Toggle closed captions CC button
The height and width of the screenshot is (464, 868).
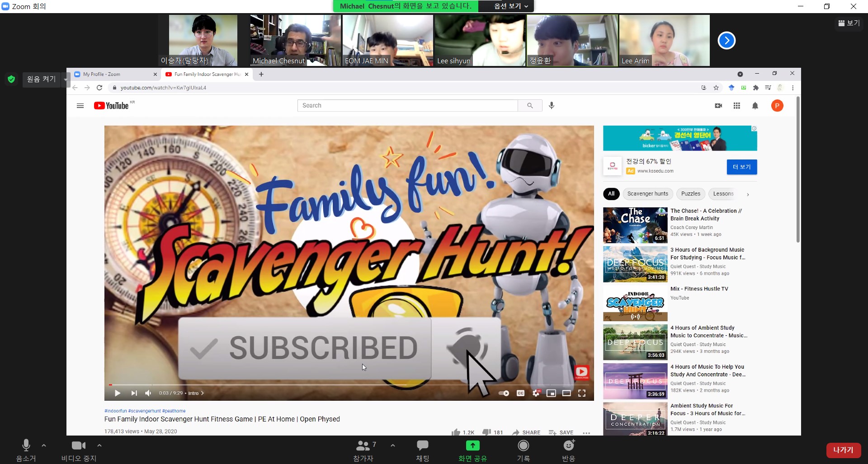tap(520, 393)
